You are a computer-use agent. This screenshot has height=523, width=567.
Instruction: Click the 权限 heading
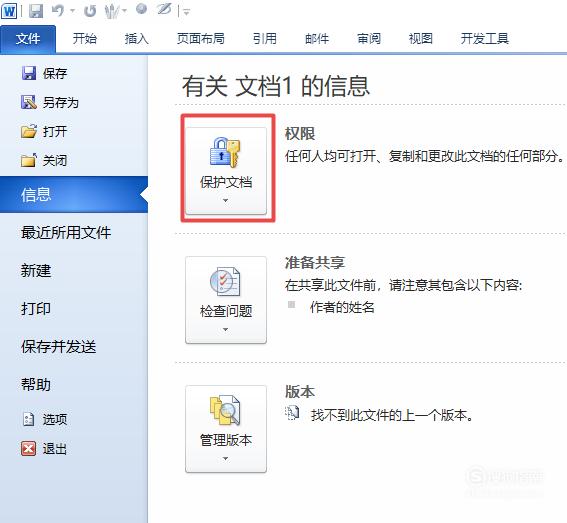[300, 134]
